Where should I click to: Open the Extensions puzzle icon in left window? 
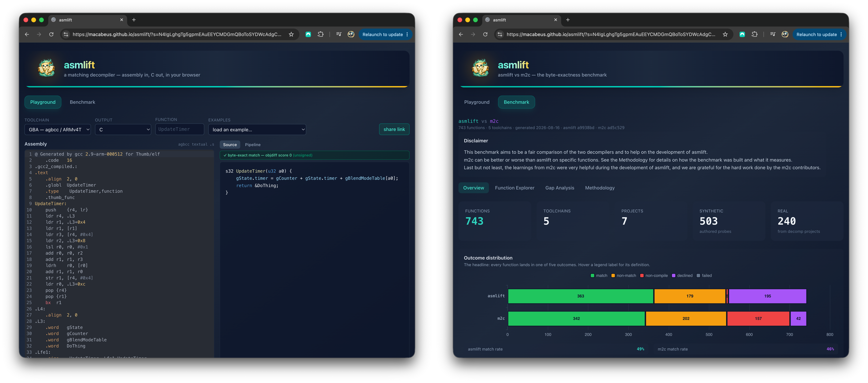[x=320, y=34]
